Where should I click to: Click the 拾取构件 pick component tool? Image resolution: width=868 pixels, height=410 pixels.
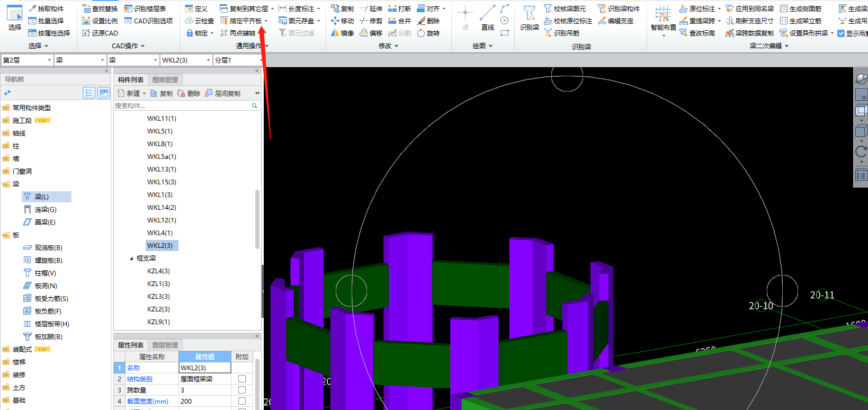[x=46, y=8]
